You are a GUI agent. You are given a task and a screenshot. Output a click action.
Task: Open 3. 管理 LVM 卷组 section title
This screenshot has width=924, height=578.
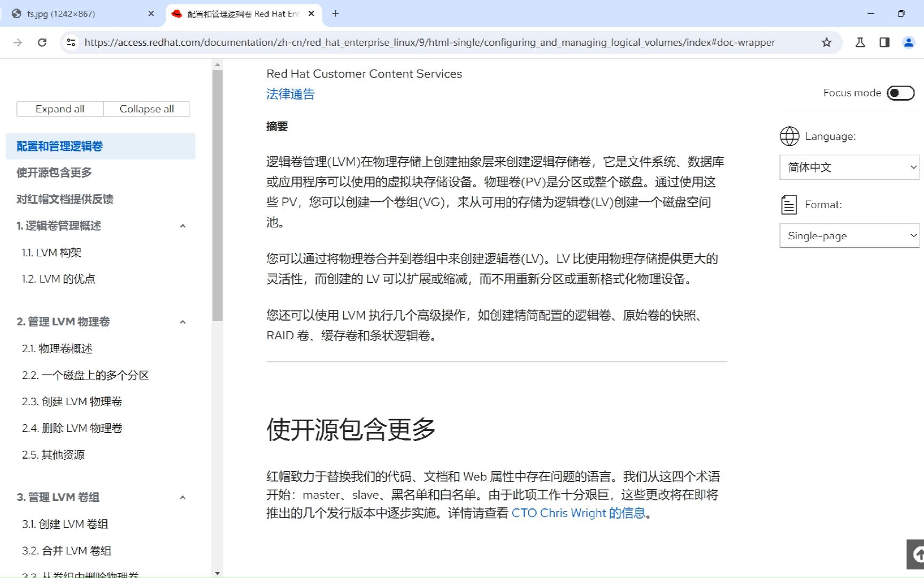(58, 497)
